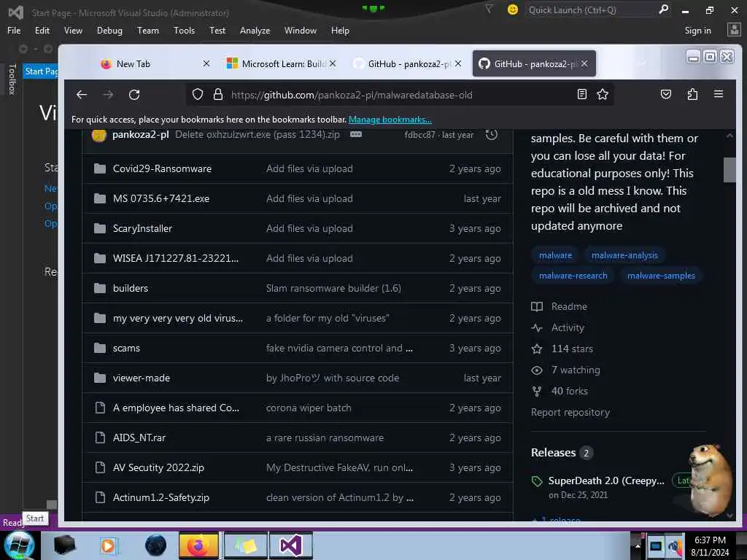Open commit hash fdbcc87
Viewport: 747px width, 560px height.
(419, 135)
